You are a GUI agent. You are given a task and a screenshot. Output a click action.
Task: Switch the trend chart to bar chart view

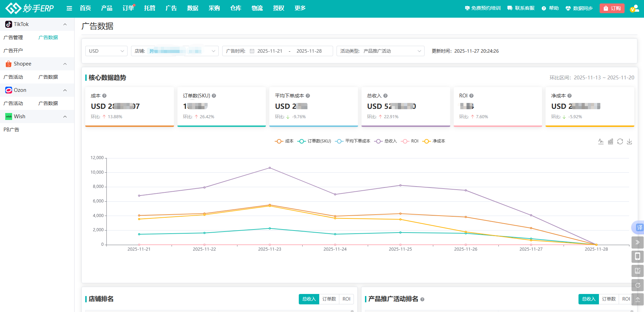point(610,141)
